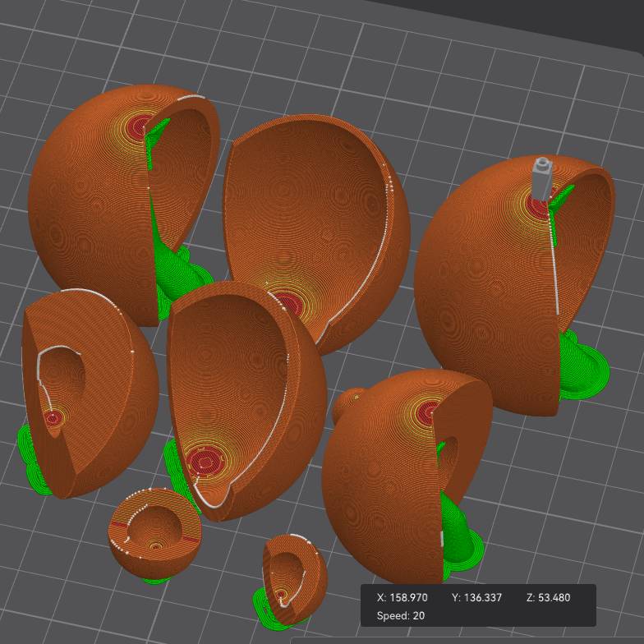Click the Y: 136.337 coordinate readout
Screen dimensions: 644x644
pos(476,597)
